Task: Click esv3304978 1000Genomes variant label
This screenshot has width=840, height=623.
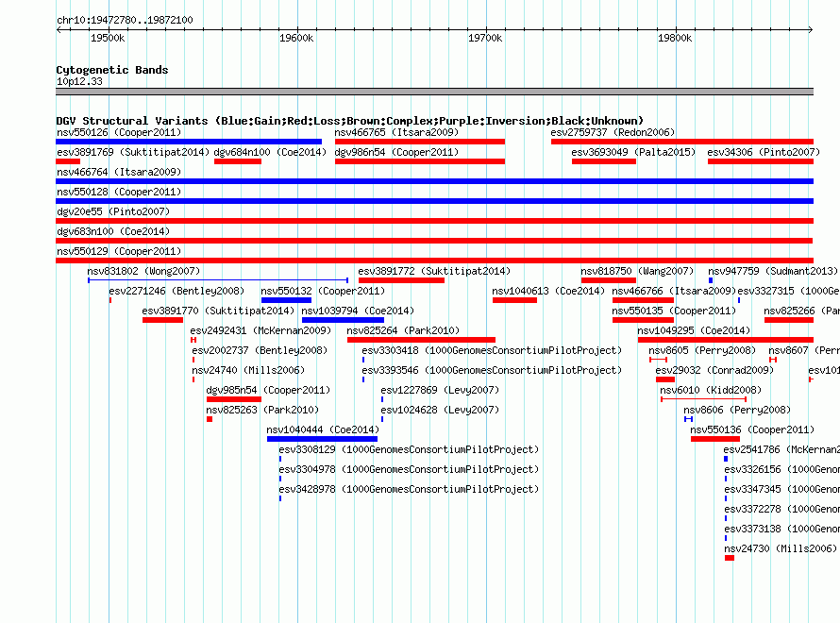Action: tap(409, 469)
